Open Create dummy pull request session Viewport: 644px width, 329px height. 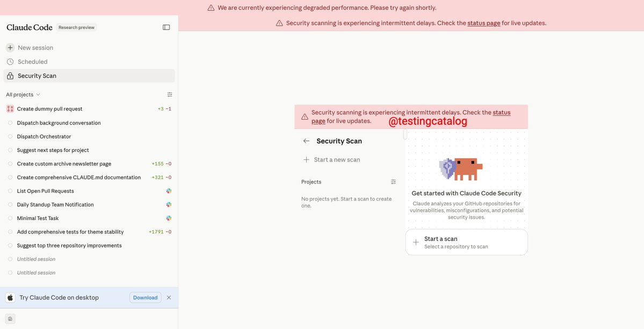[x=89, y=109]
